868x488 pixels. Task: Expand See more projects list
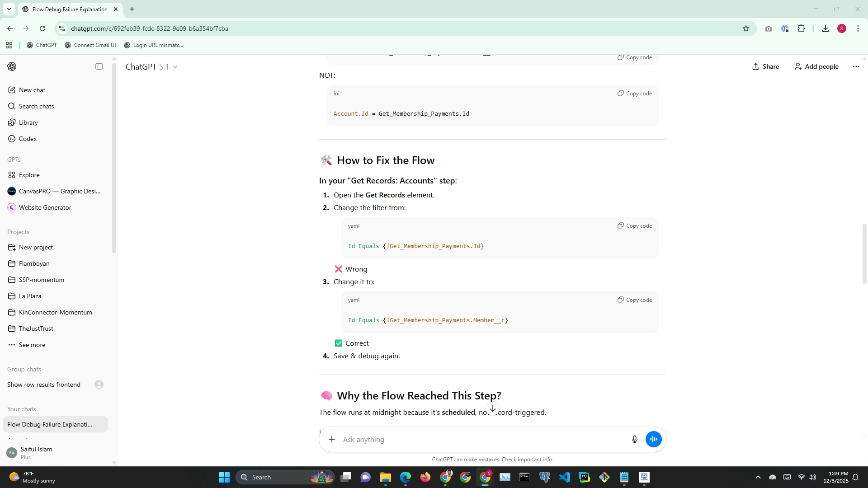32,345
